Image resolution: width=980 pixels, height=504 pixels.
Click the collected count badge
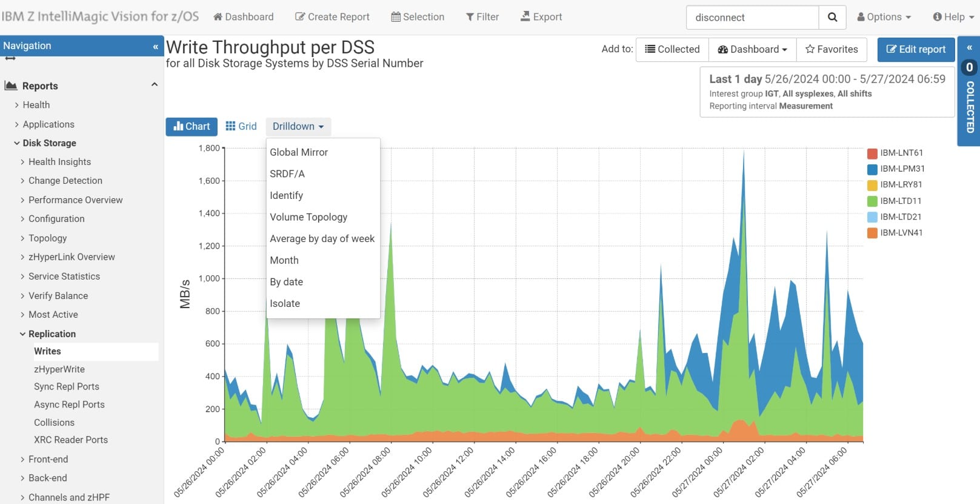[x=969, y=67]
